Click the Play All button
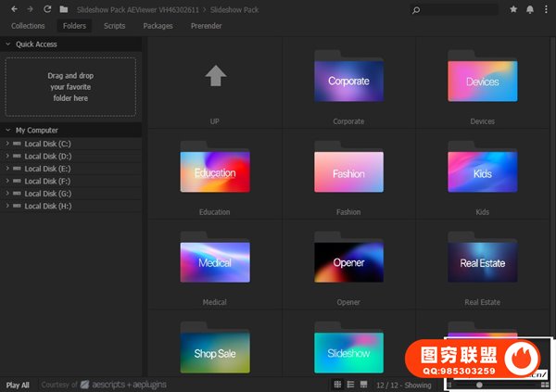Image resolution: width=556 pixels, height=392 pixels. click(x=18, y=385)
